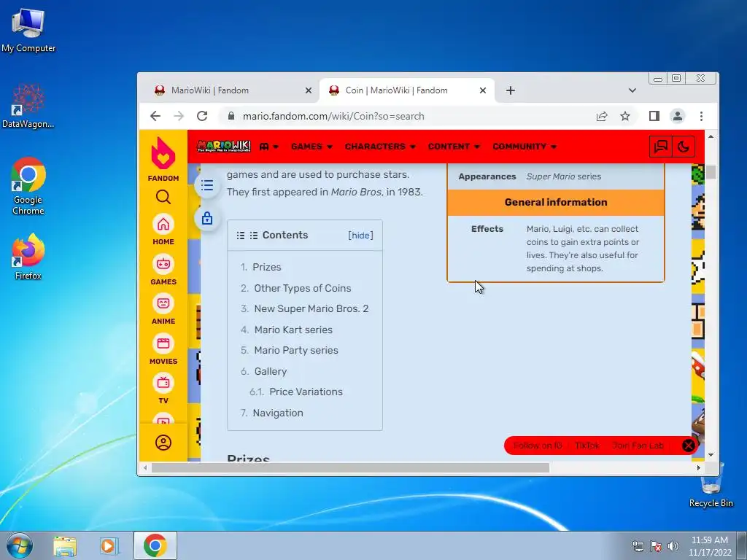Open Chrome three-dot menu
This screenshot has height=560, width=747.
point(701,116)
